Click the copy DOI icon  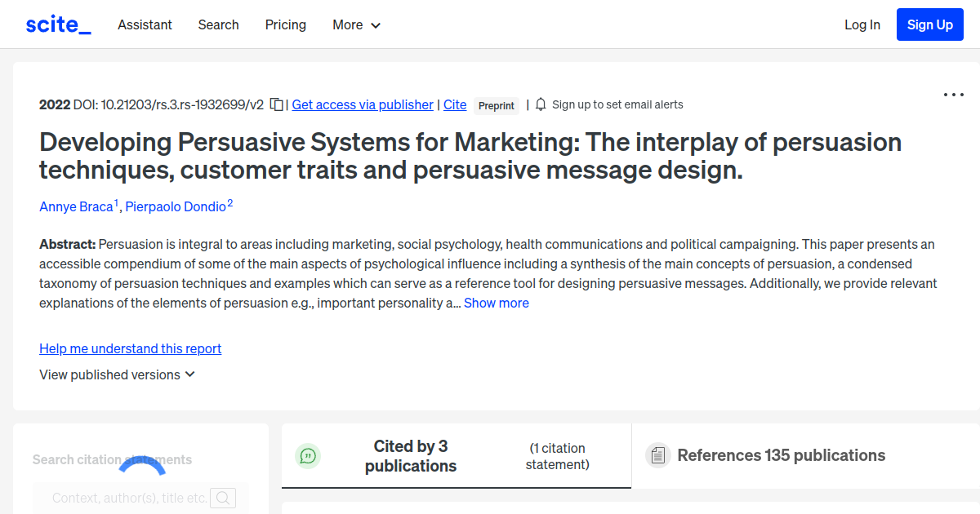click(276, 104)
